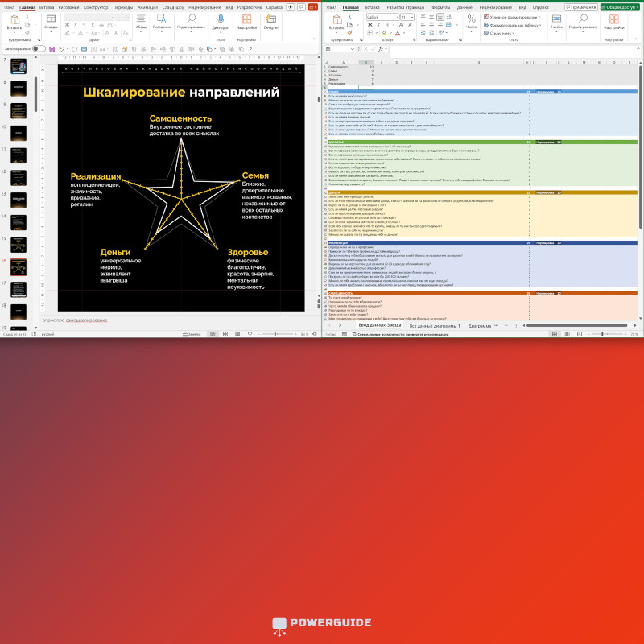Toggle strikethrough in PowerPoint font group
The height and width of the screenshot is (644, 644).
[101, 25]
